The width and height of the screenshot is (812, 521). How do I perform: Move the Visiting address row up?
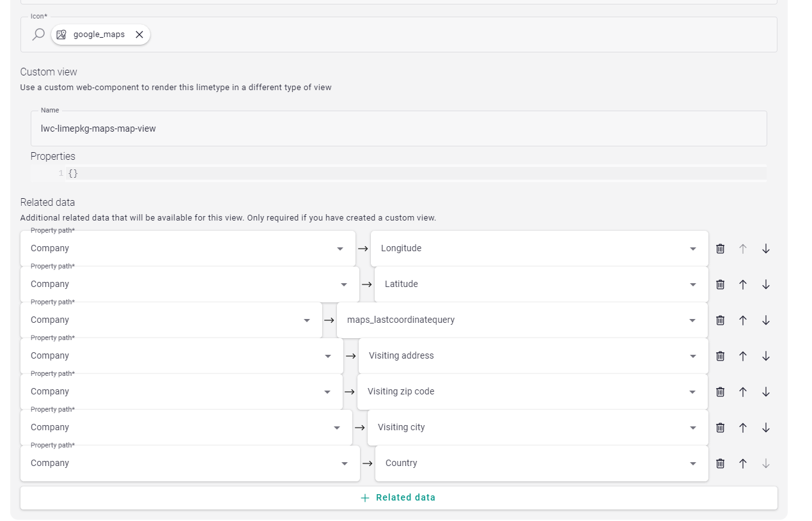click(743, 356)
